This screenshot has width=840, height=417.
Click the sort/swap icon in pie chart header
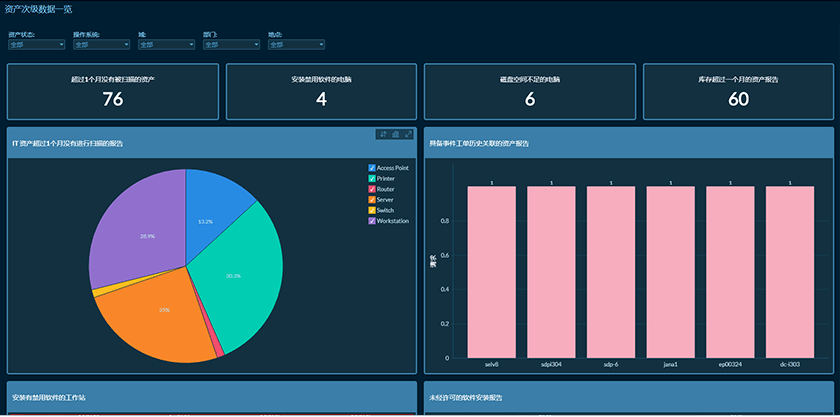tap(383, 134)
